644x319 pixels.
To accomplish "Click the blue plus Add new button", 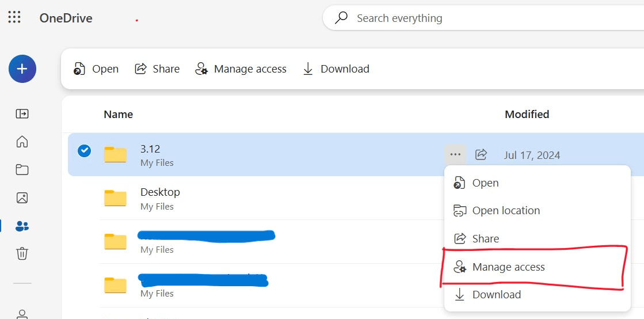I will pos(22,69).
